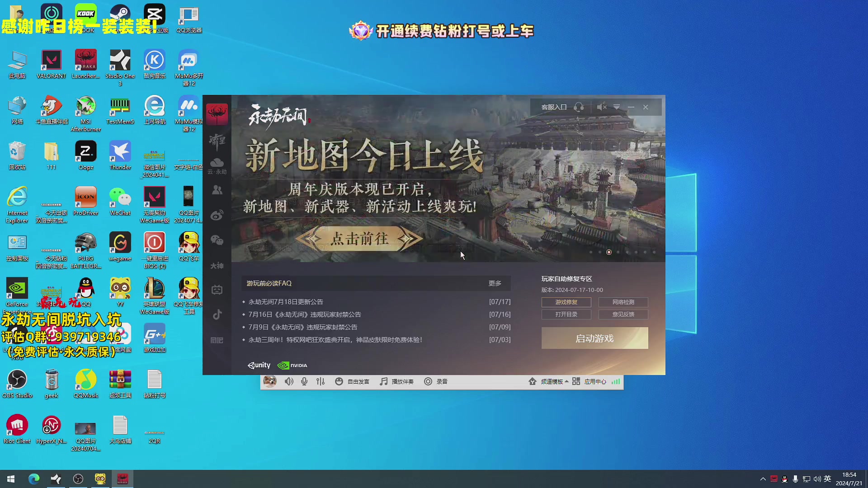Click the avatar in the voice toolbar

click(x=270, y=381)
